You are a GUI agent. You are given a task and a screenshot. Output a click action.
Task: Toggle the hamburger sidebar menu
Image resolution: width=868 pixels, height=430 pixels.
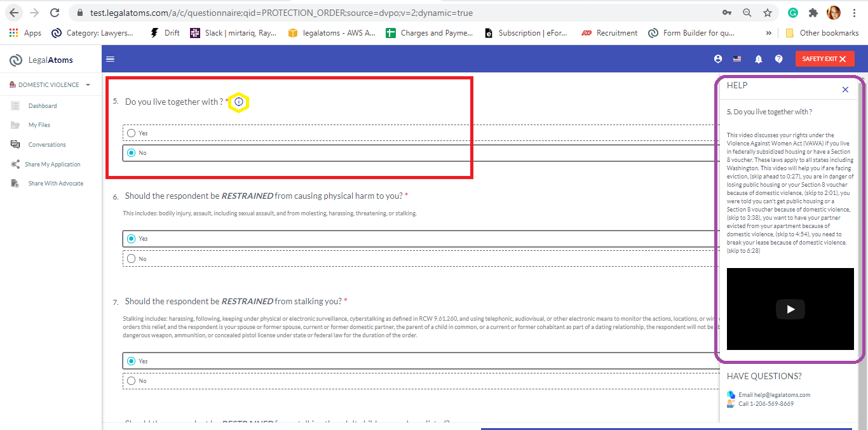point(110,59)
